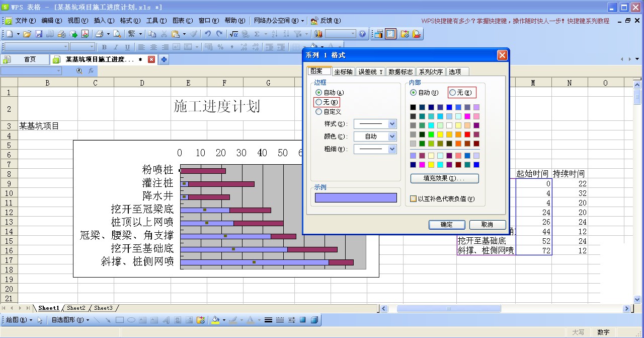
Task: Click the formula square-root icon
Action: [x=233, y=34]
